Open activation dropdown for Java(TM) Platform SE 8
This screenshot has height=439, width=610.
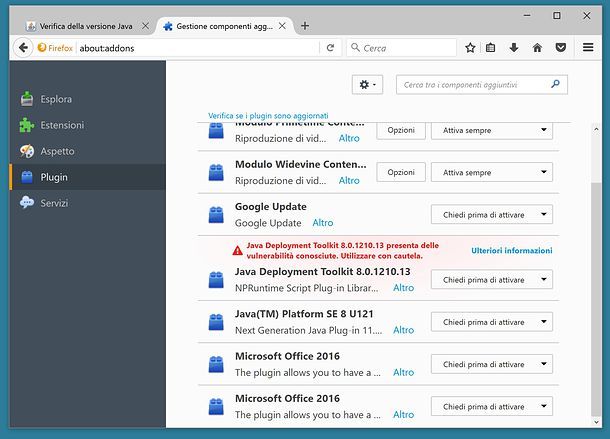point(492,322)
